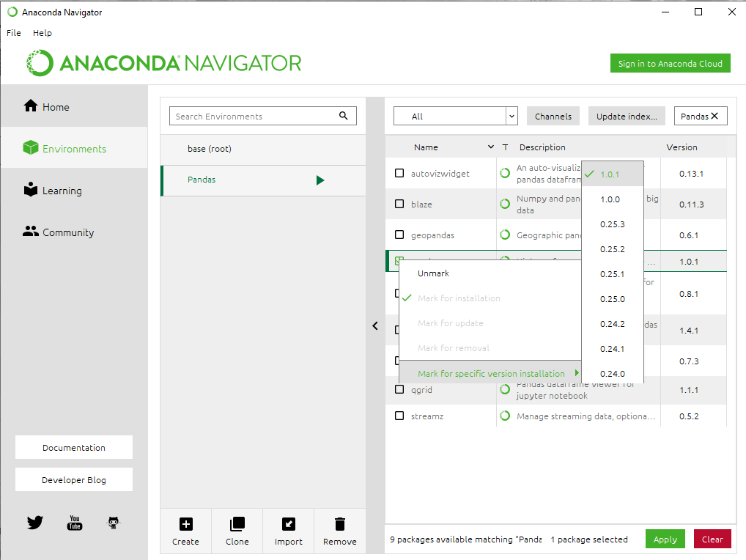Click the Clone environment icon
This screenshot has height=560, width=746.
(x=237, y=524)
